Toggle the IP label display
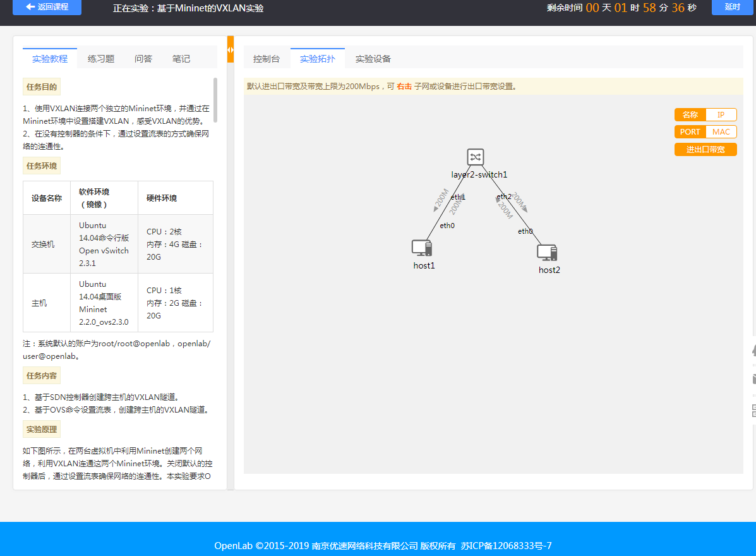This screenshot has width=756, height=556. pos(721,115)
